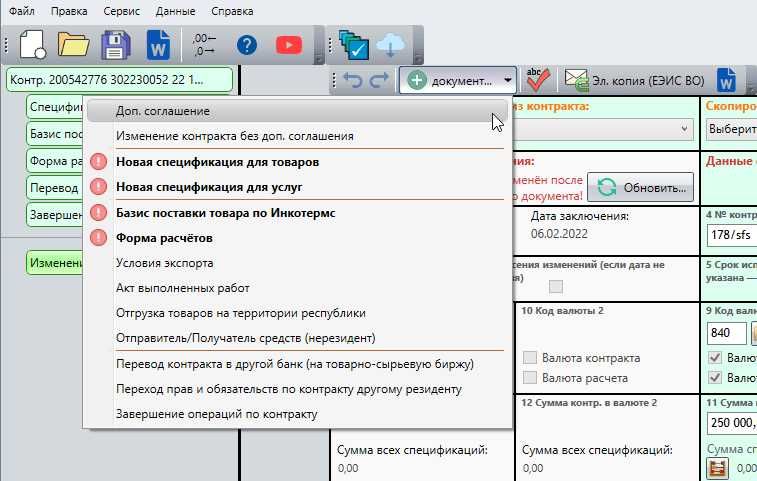The width and height of the screenshot is (757, 481).
Task: Click the decimal format ,00 icon
Action: [204, 45]
